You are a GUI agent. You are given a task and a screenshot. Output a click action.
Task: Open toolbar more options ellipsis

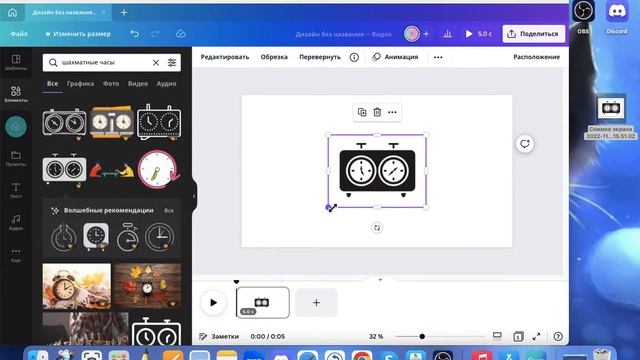click(438, 58)
